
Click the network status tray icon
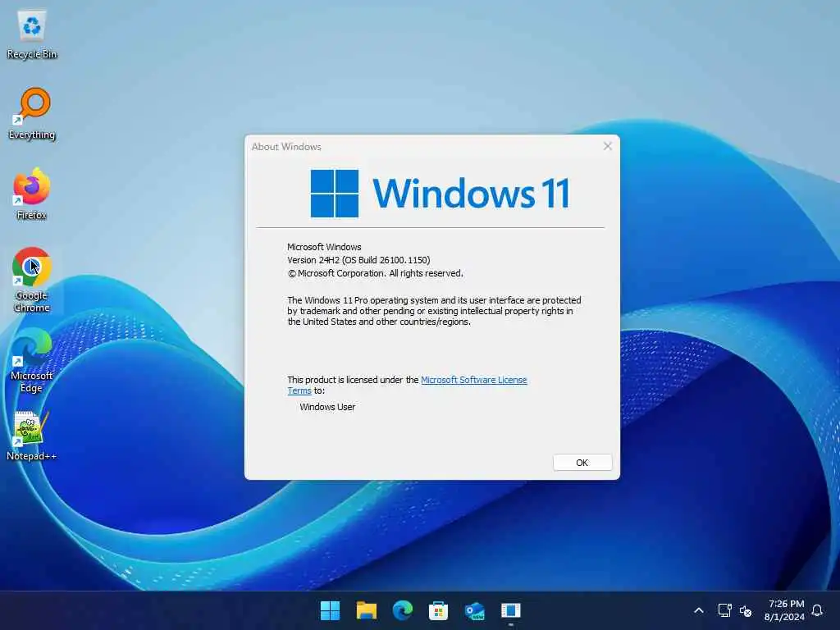(725, 610)
